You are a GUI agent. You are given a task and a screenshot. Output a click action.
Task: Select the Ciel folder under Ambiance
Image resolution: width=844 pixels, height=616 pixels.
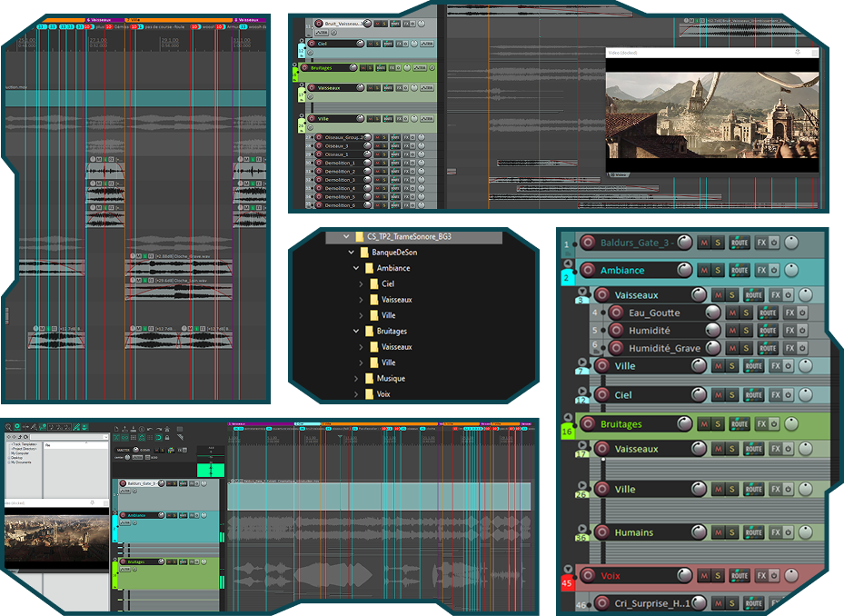coord(388,284)
